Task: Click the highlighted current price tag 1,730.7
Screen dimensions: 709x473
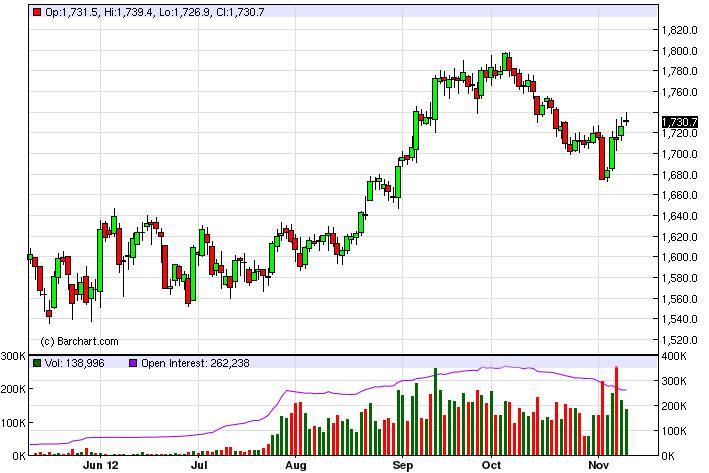Action: tap(680, 122)
